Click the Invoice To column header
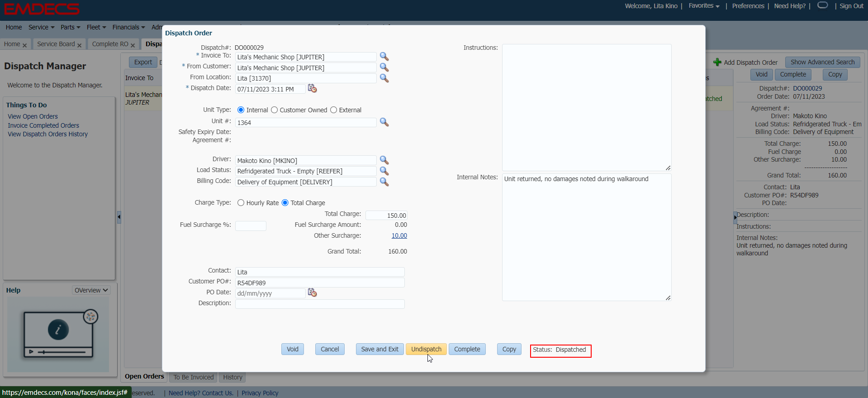Image resolution: width=868 pixels, height=398 pixels. click(x=139, y=78)
